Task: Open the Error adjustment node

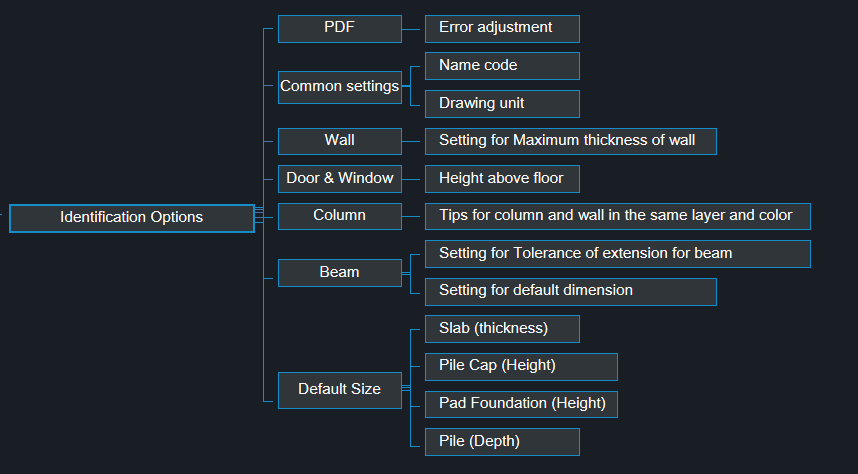Action: tap(501, 28)
